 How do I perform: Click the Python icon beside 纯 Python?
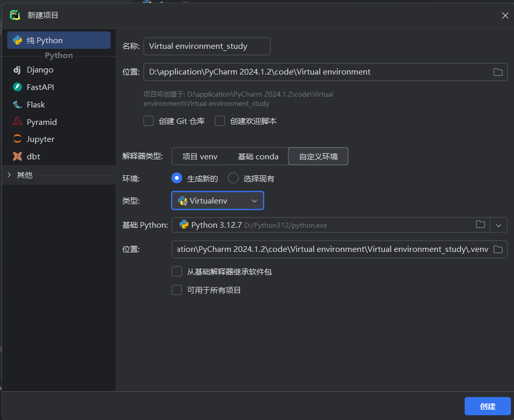tap(17, 40)
